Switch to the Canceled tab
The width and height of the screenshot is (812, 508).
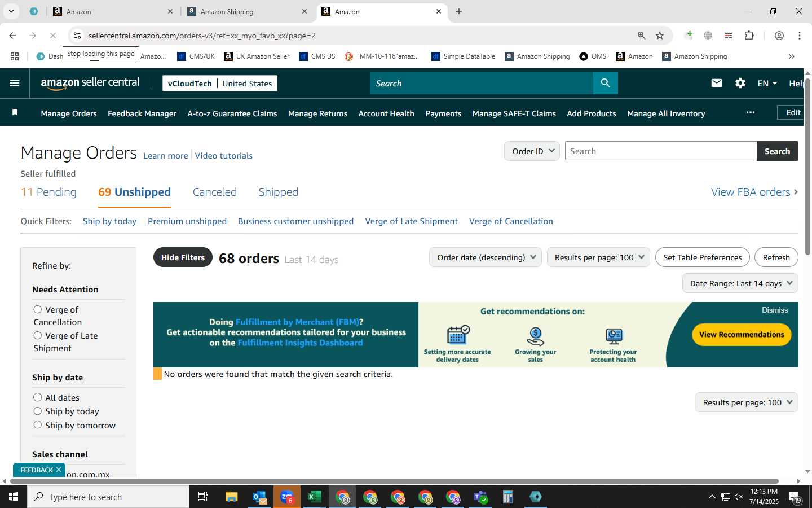click(215, 192)
